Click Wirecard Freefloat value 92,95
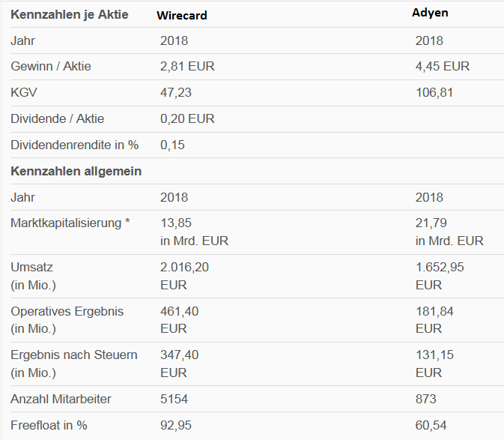The height and width of the screenshot is (440, 504). [176, 426]
